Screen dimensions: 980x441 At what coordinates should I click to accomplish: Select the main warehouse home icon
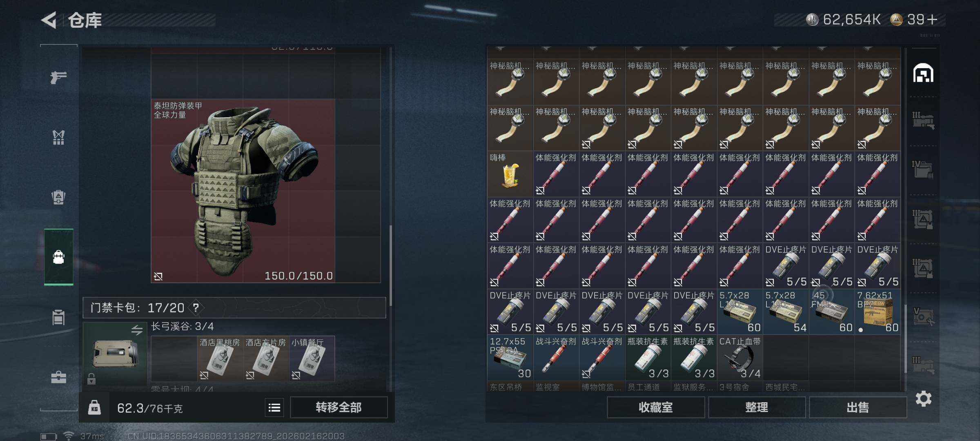pyautogui.click(x=923, y=73)
